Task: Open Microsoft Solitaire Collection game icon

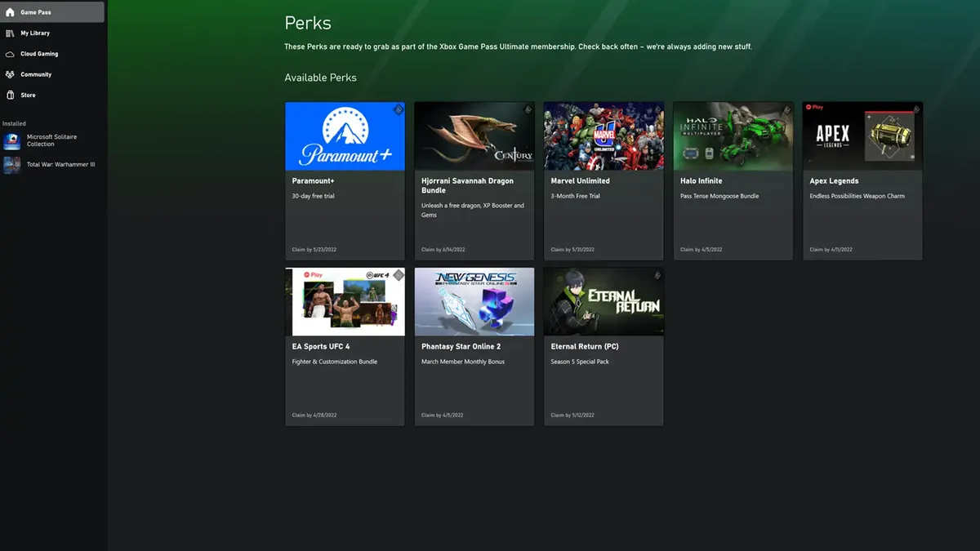Action: click(x=12, y=141)
